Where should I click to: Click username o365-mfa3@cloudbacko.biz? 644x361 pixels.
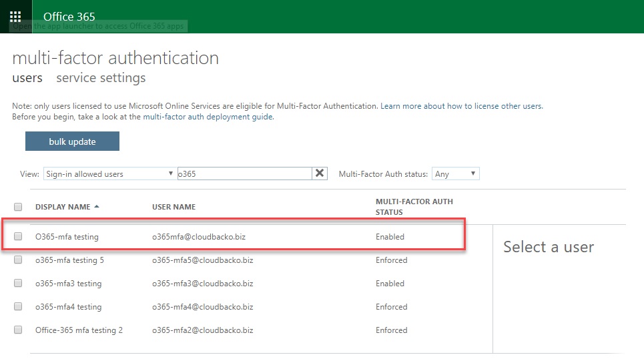click(x=202, y=284)
